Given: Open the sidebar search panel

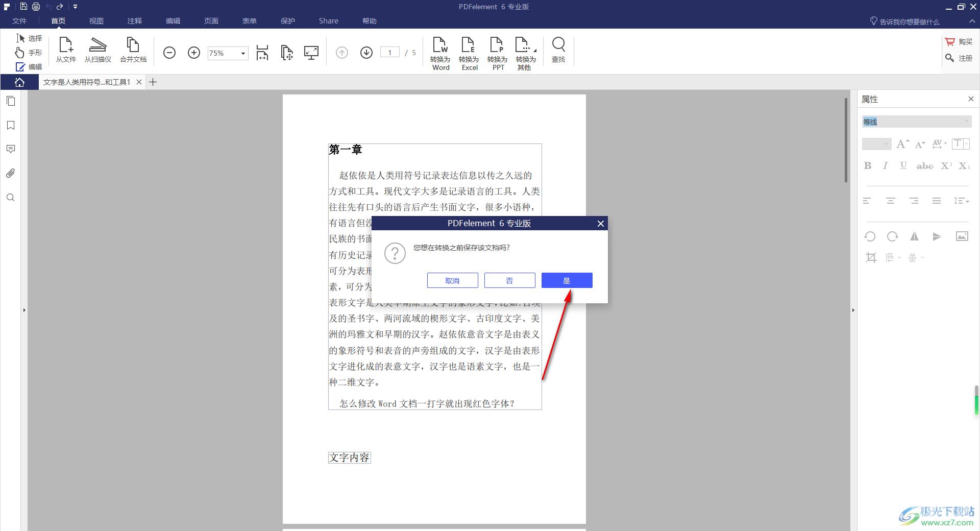Looking at the screenshot, I should 11,198.
